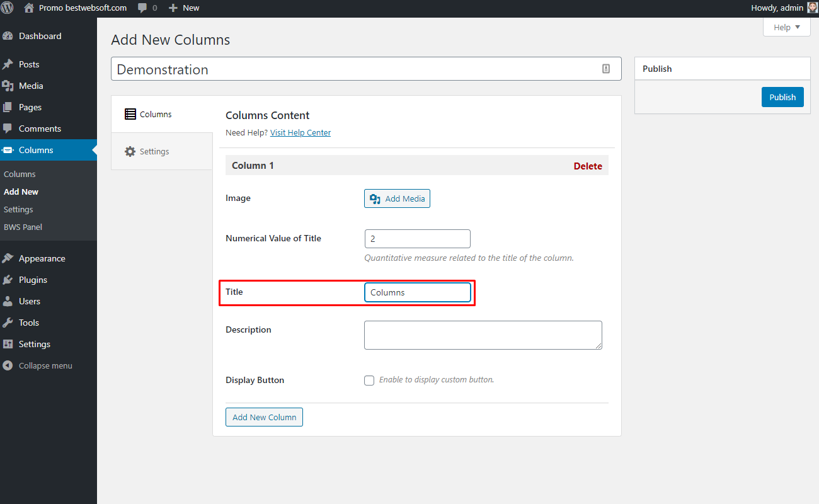Enable the Display Button checkbox

coord(369,381)
